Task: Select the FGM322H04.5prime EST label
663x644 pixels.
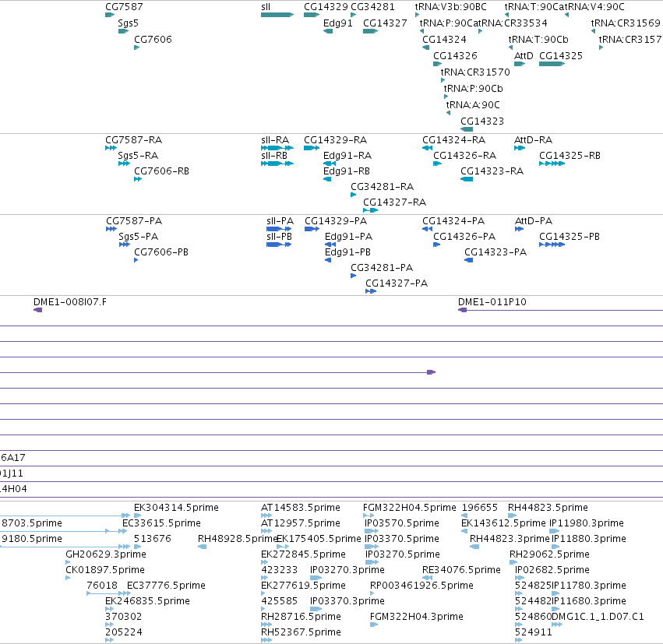Action: click(410, 508)
